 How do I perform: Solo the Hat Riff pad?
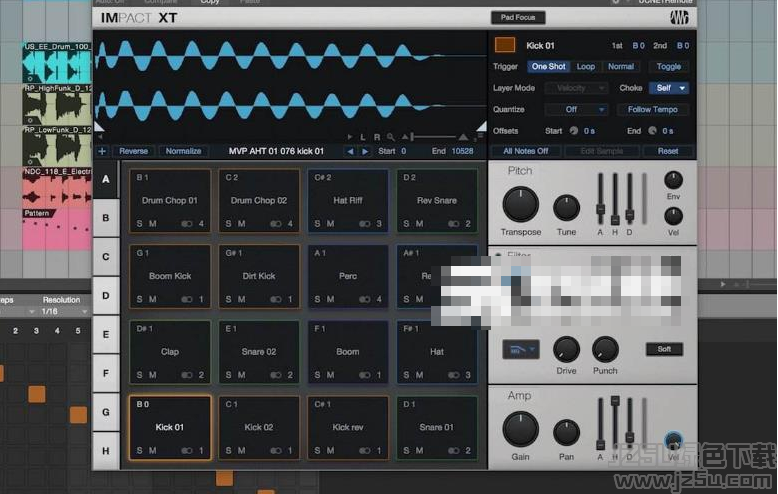[318, 224]
